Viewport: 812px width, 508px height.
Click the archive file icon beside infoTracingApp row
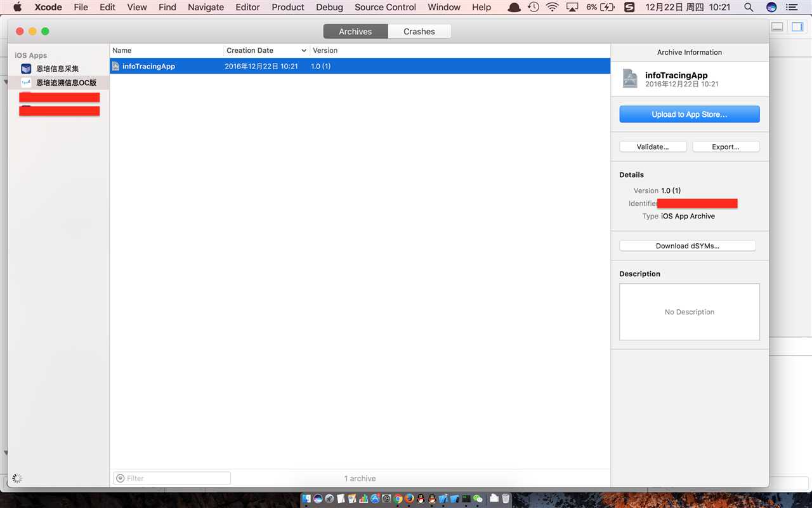coord(115,66)
